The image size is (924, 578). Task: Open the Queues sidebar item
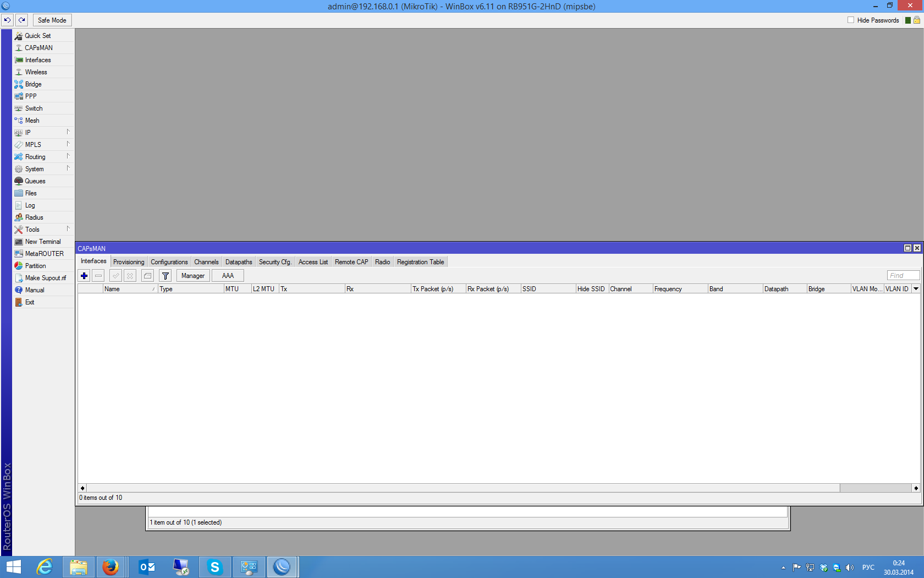pyautogui.click(x=43, y=181)
